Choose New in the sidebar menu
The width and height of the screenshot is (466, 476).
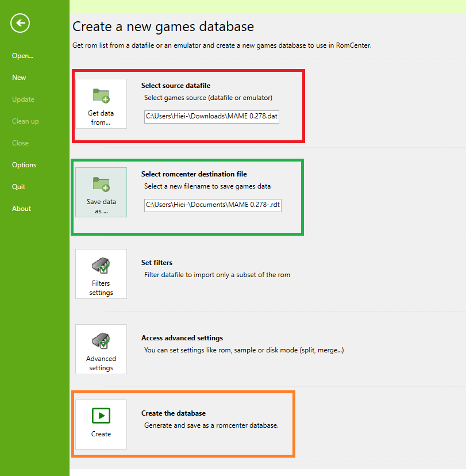coord(19,78)
